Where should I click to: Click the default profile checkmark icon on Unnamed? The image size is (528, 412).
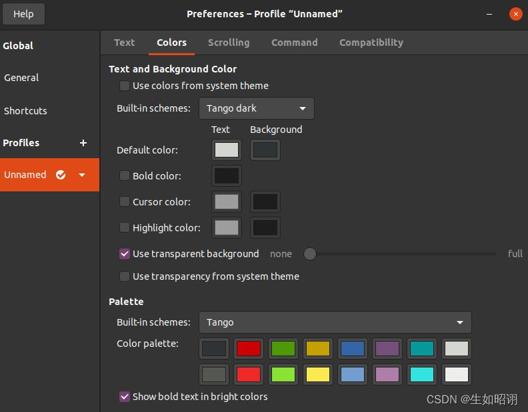(61, 175)
